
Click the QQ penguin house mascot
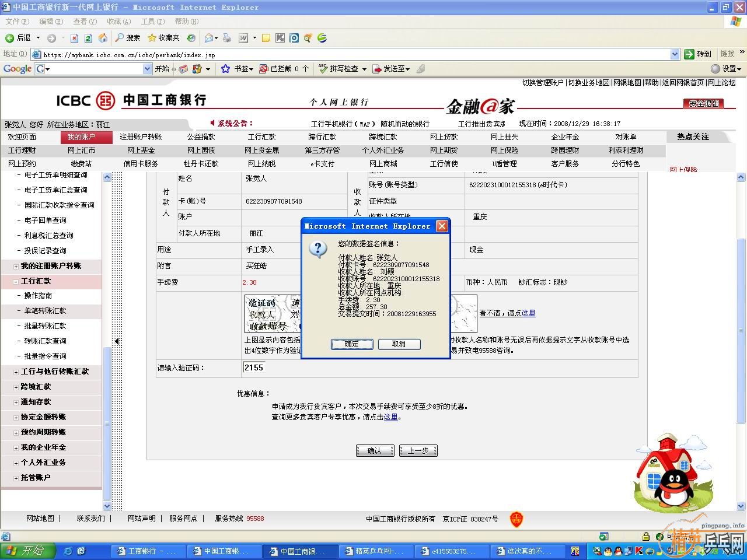point(673,473)
